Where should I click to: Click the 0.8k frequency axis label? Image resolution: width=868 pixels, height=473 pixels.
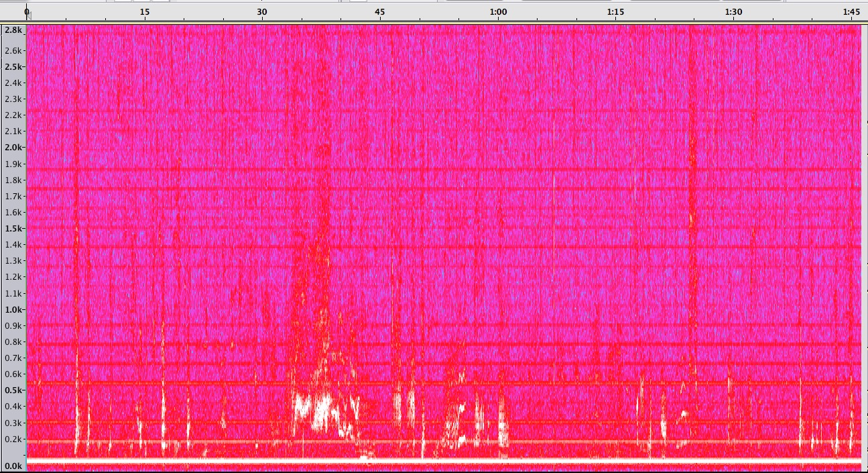click(14, 342)
